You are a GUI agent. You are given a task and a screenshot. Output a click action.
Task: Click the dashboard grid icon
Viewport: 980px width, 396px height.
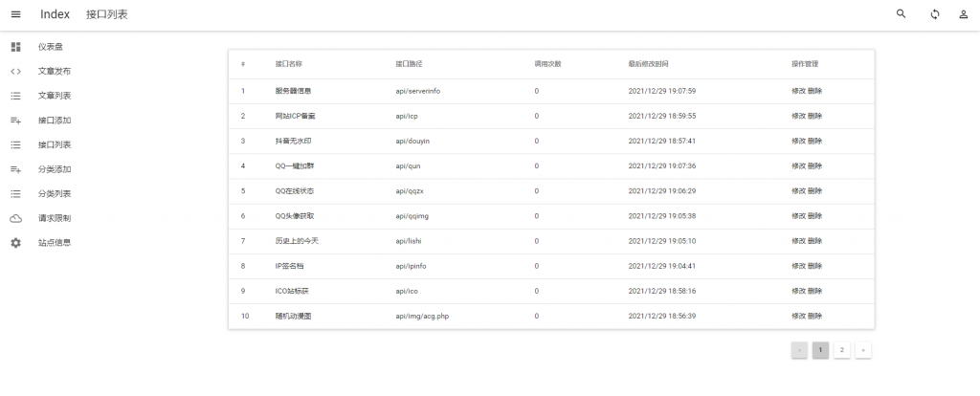pyautogui.click(x=15, y=47)
